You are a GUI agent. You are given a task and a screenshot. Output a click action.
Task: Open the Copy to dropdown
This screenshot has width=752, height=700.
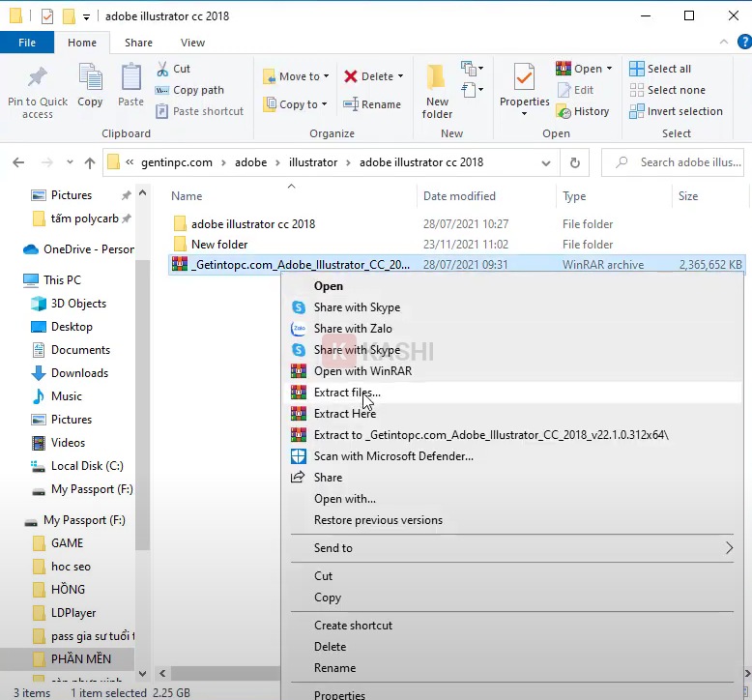[296, 104]
